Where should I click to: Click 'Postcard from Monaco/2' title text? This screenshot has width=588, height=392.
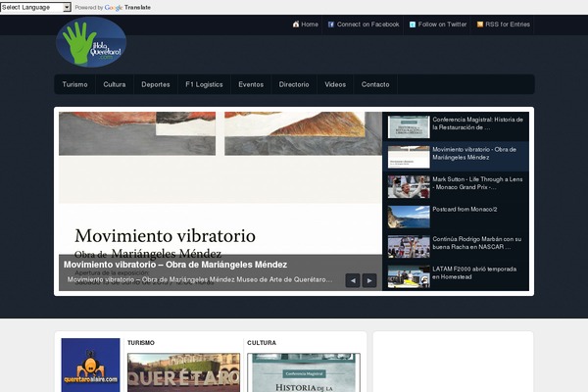465,210
